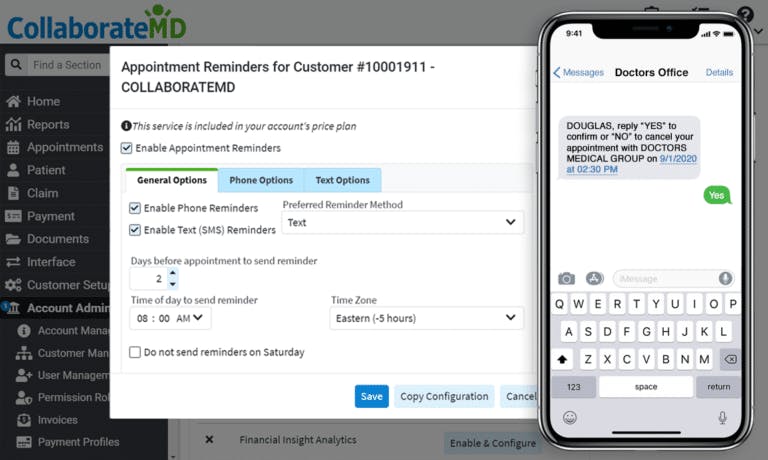Open the Appointments calendar icon
Image resolution: width=768 pixels, height=460 pixels.
click(x=13, y=147)
